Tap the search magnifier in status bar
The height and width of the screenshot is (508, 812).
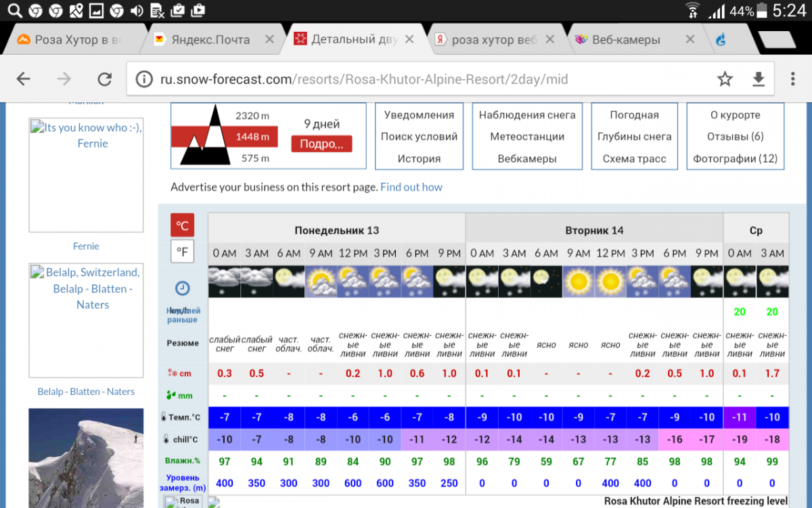pos(14,11)
